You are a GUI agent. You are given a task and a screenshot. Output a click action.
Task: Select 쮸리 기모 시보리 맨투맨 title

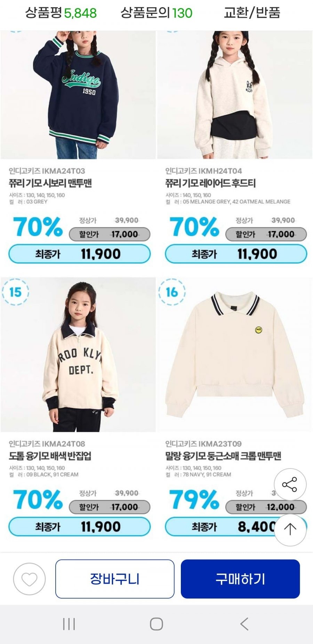coord(50,183)
